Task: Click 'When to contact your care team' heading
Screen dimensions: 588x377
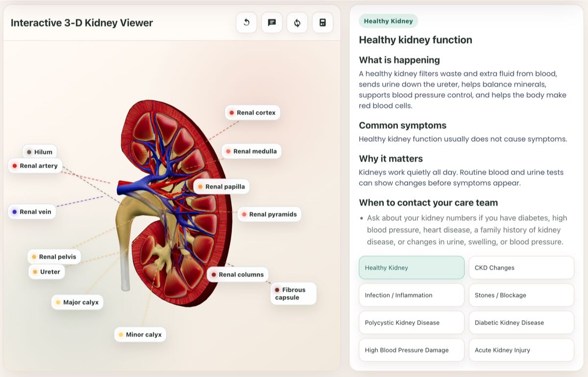Action: (x=428, y=202)
